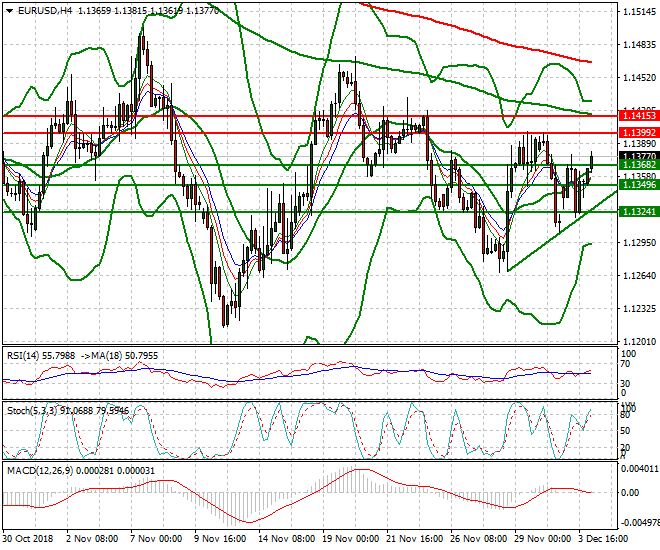660x550 pixels.
Task: Click the 9 Nov 16:00 time label
Action: coord(220,538)
